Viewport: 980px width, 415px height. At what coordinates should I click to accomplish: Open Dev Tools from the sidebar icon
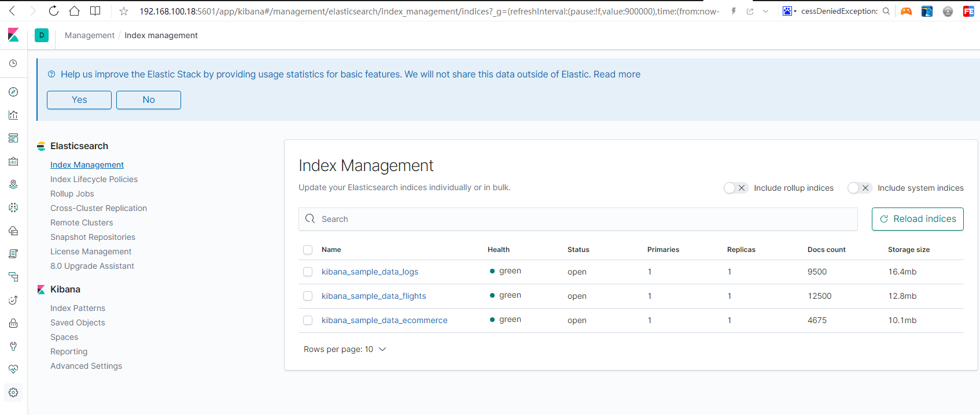tap(13, 346)
